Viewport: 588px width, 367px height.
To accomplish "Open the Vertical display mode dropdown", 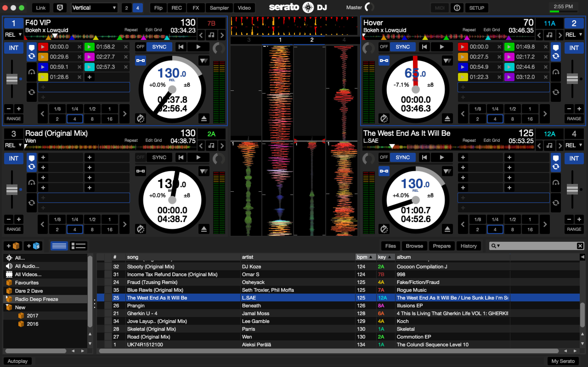I will 94,8.
